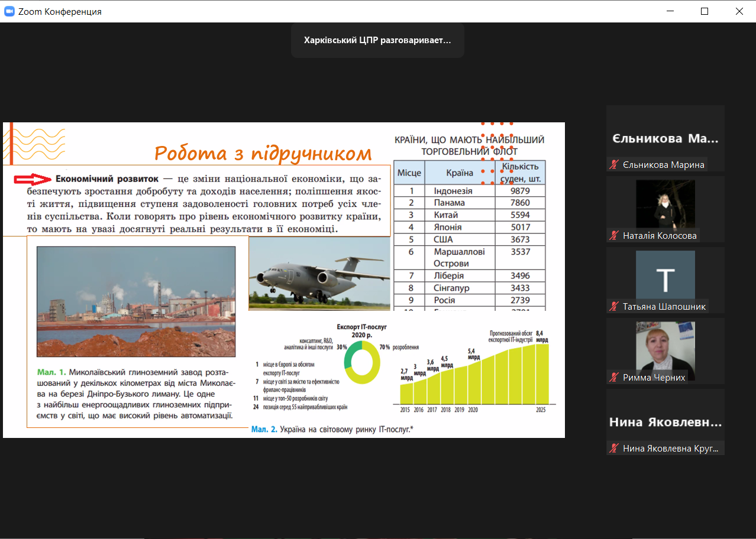Select the large 'Нина Яковлевн...' participant tile
This screenshot has width=756, height=539.
click(x=665, y=422)
